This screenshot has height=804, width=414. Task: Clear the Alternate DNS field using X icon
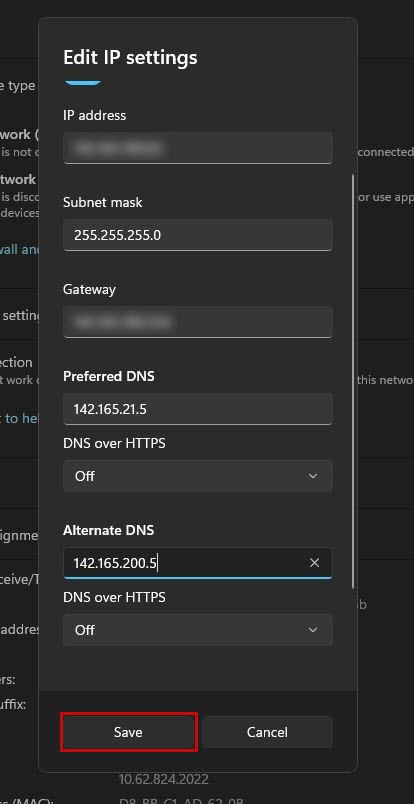[x=314, y=563]
